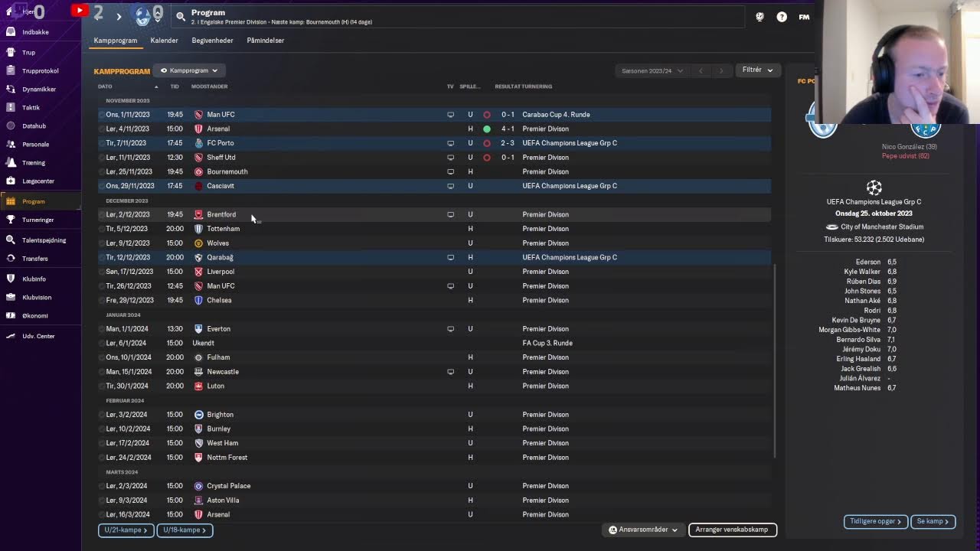The width and height of the screenshot is (980, 551).
Task: Click the forward navigation arrow
Action: pos(119,16)
